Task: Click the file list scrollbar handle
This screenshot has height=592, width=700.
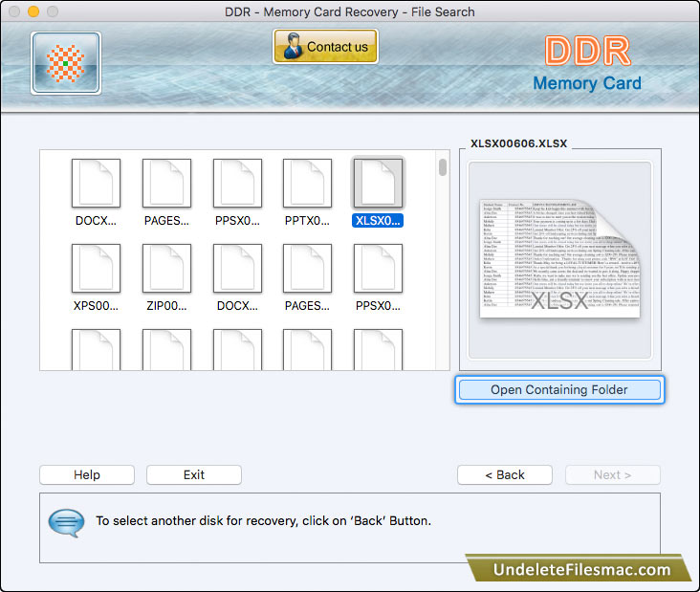Action: pos(443,168)
